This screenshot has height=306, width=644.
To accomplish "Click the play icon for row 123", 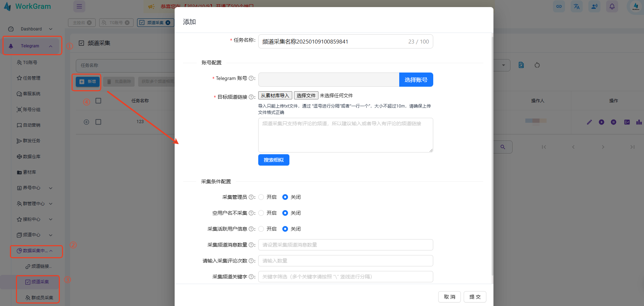I will pyautogui.click(x=601, y=122).
